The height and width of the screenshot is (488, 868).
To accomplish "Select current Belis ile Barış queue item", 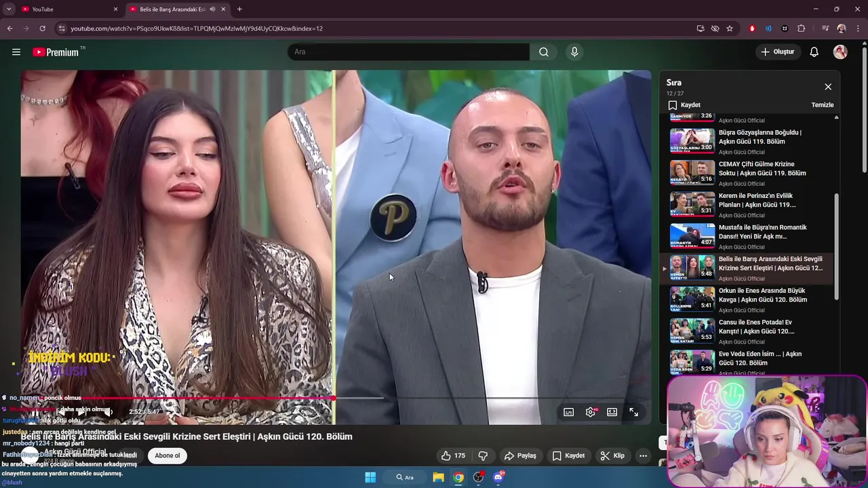I will tap(748, 268).
